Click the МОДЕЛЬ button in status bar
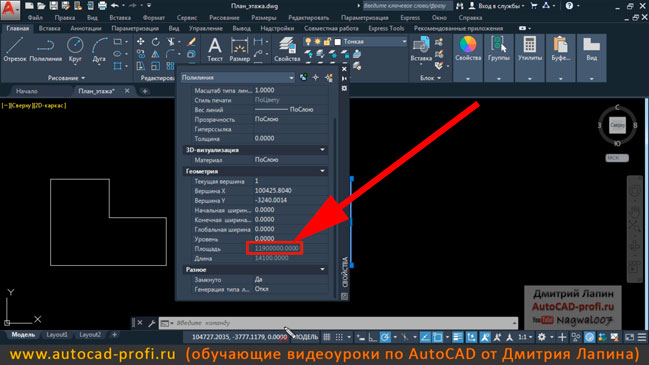The image size is (649, 365). click(305, 337)
